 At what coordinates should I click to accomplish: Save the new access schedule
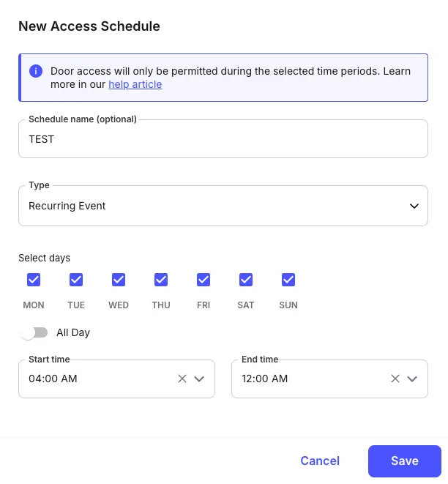coord(404,461)
